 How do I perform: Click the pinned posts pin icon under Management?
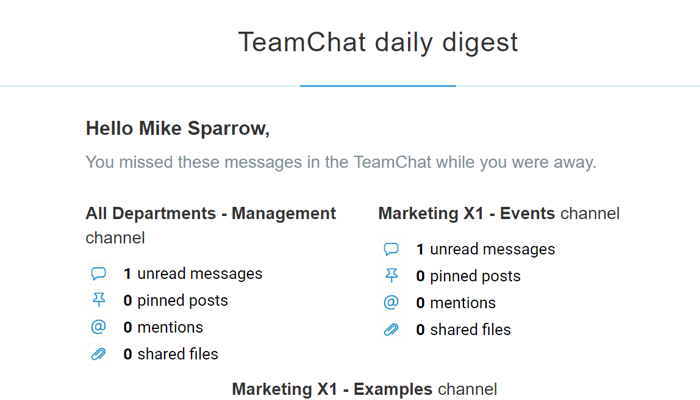(99, 300)
